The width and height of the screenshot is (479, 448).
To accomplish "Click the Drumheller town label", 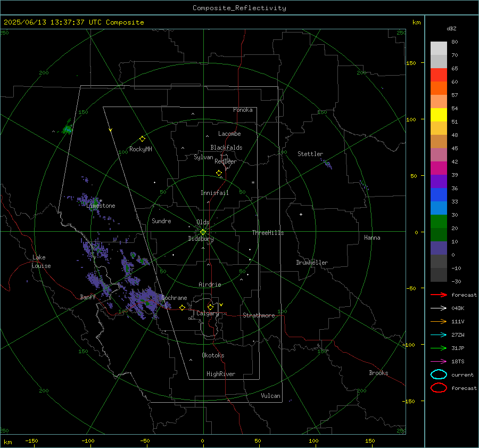I will pos(312,263).
